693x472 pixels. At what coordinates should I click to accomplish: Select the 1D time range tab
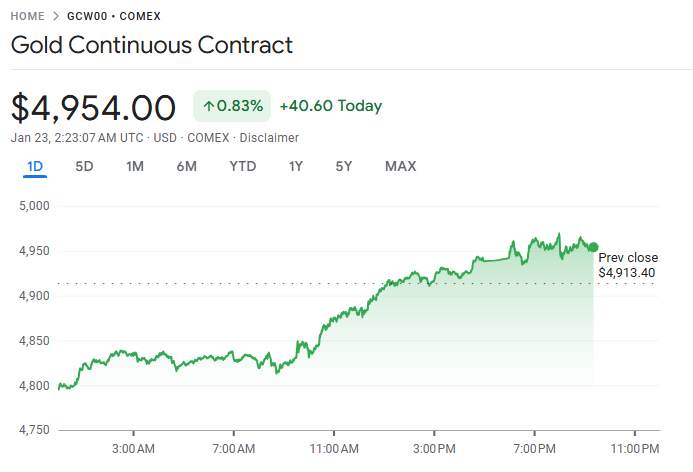coord(35,166)
